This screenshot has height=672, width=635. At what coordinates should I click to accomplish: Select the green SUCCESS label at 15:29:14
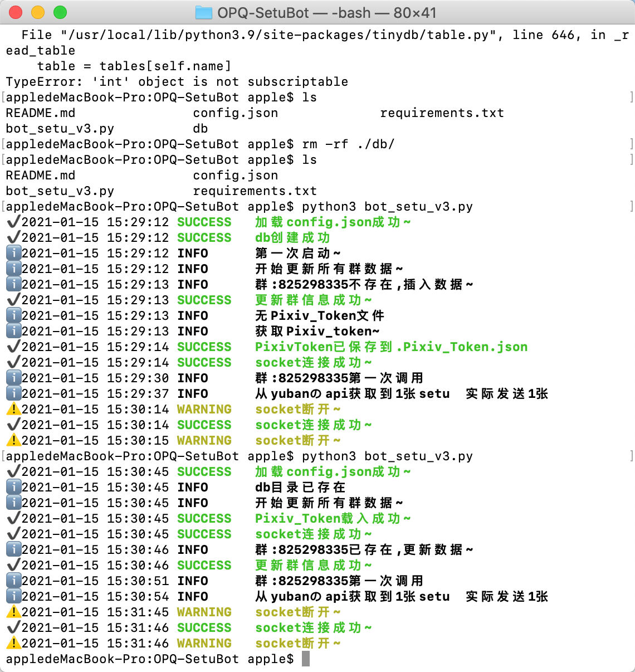[x=204, y=347]
